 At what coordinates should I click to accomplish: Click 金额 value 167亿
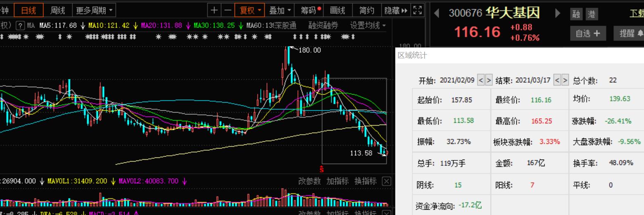click(x=536, y=163)
